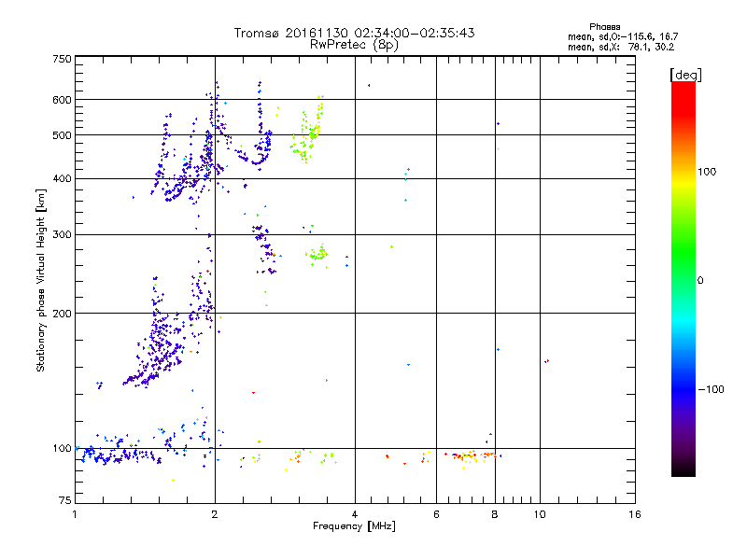This screenshot has width=747, height=560.
Task: Click the 300 tick on the height axis
Action: (62, 234)
